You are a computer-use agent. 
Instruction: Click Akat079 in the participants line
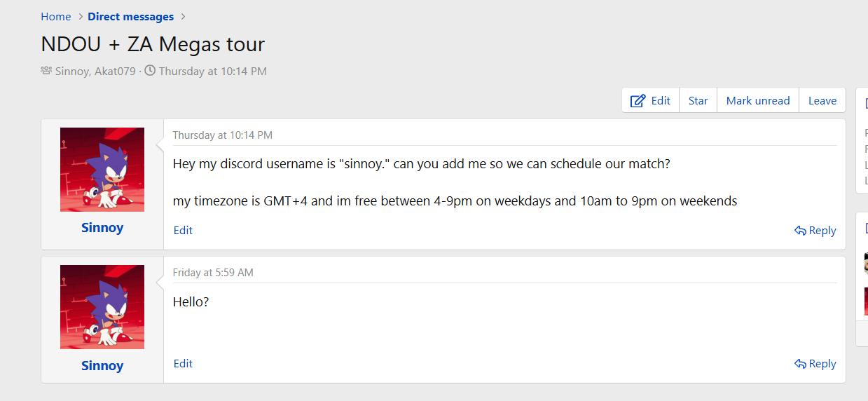pos(115,71)
